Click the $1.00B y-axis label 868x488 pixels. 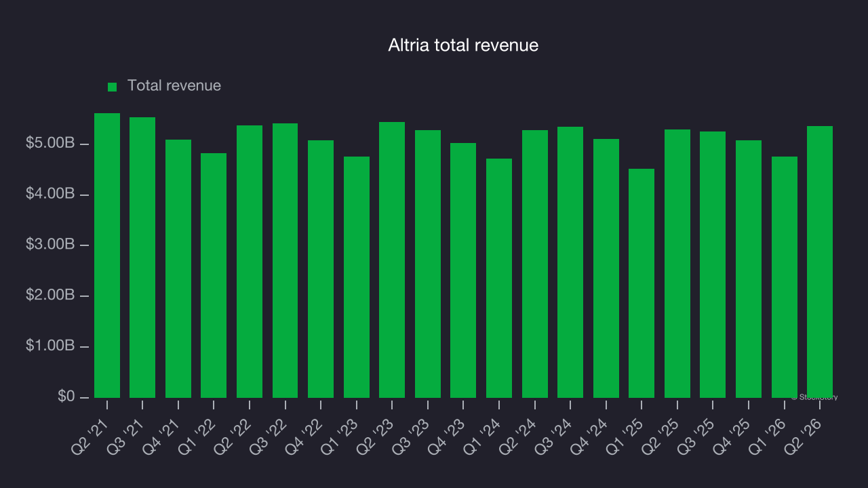(50, 346)
